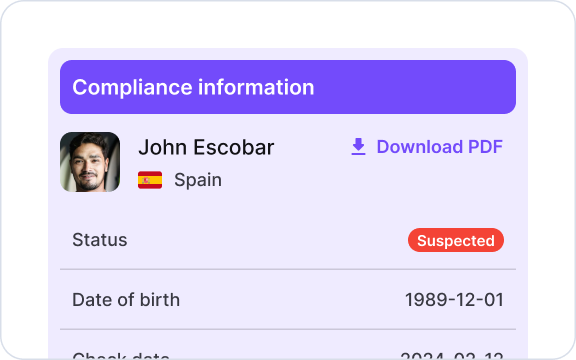Image resolution: width=576 pixels, height=360 pixels.
Task: Click the Suspected status badge
Action: tap(456, 240)
